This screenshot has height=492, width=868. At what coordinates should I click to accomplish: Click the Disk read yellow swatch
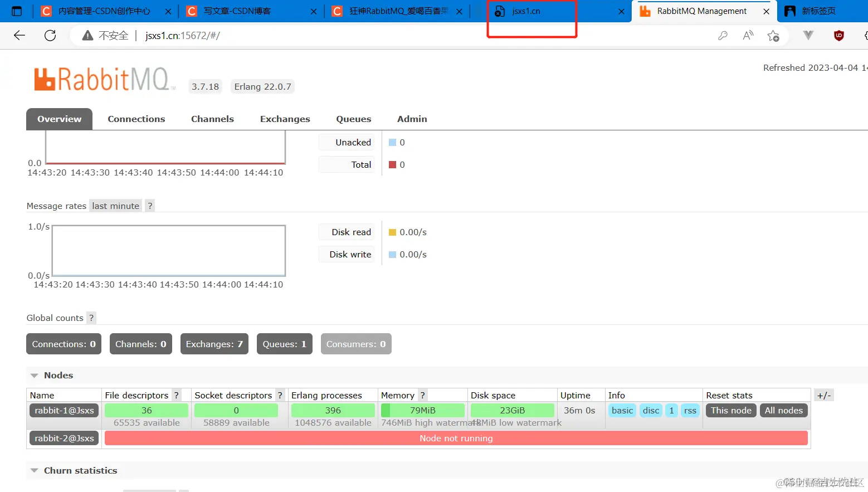pos(392,232)
